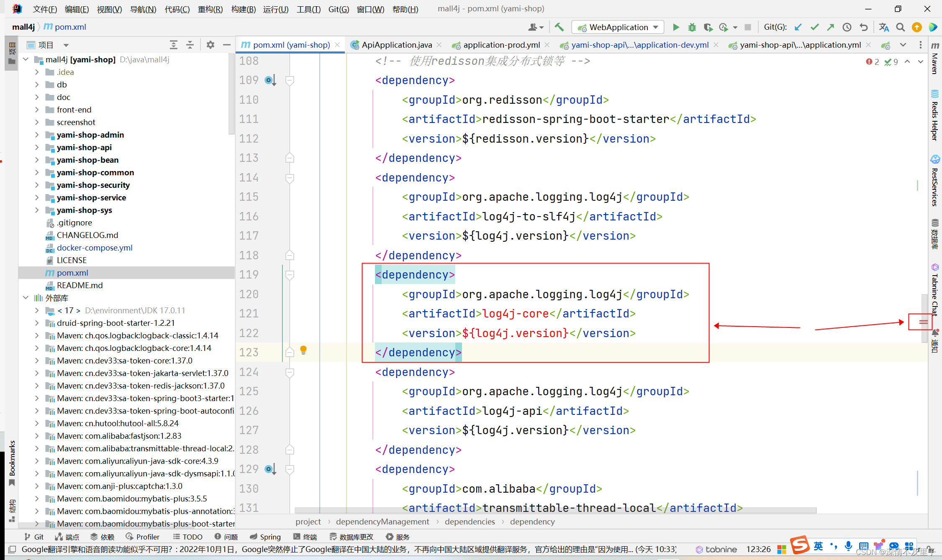The height and width of the screenshot is (560, 942).
Task: Click the Git commit checkmark icon
Action: (x=814, y=27)
